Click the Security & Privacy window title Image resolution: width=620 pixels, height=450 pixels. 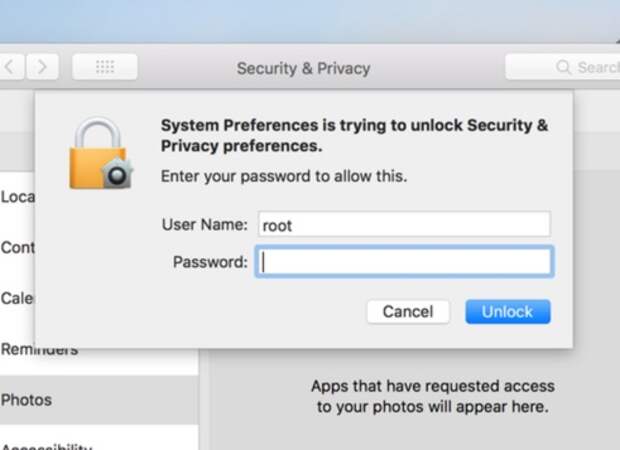(303, 69)
